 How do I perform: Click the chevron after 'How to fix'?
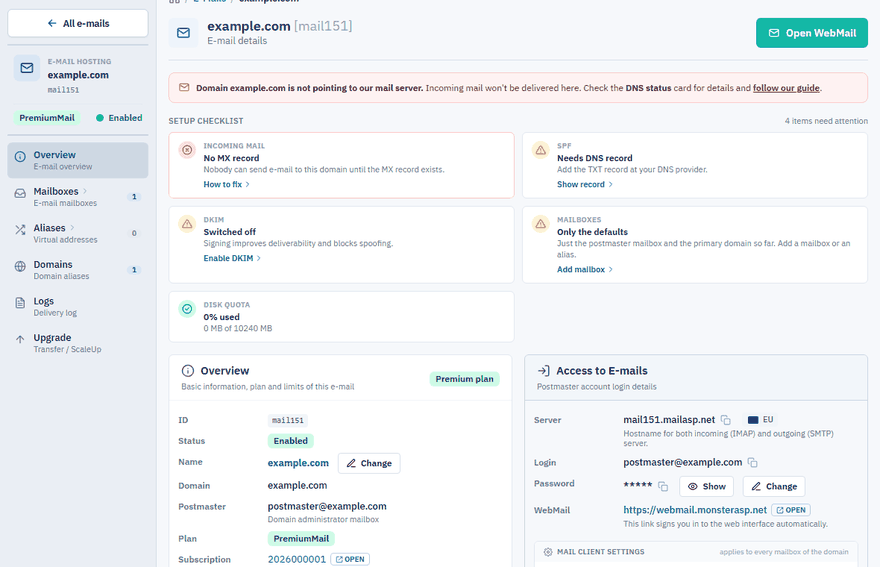(248, 184)
